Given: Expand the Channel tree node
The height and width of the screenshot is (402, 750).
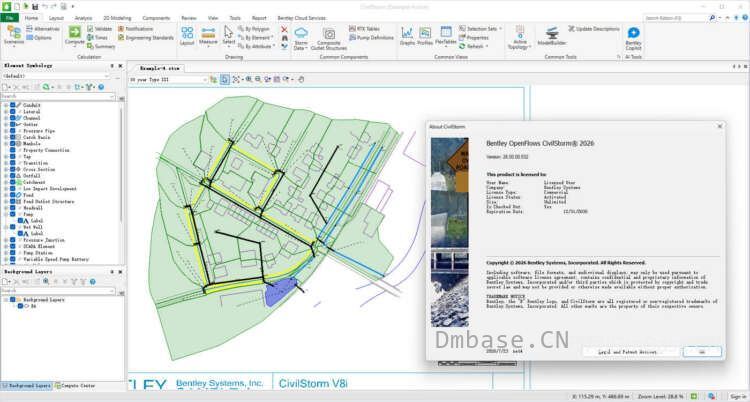Looking at the screenshot, I should coord(6,118).
